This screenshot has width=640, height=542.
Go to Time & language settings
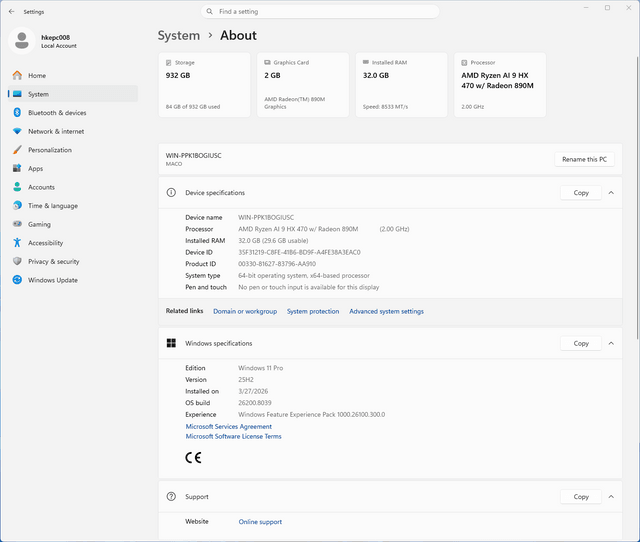point(73,206)
